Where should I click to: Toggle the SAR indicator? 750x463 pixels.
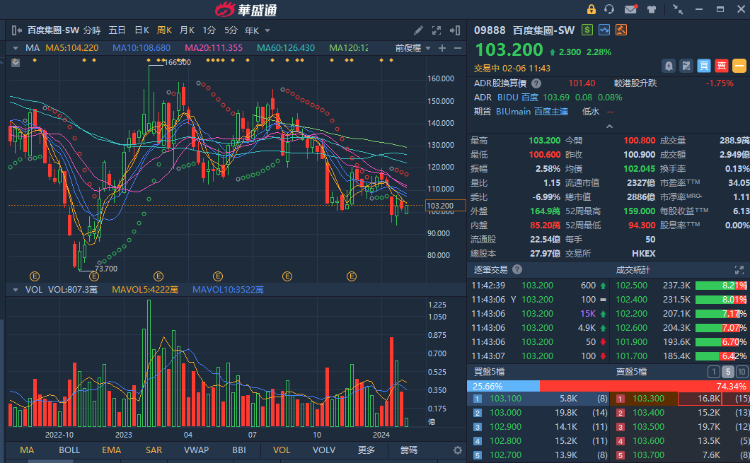154,450
